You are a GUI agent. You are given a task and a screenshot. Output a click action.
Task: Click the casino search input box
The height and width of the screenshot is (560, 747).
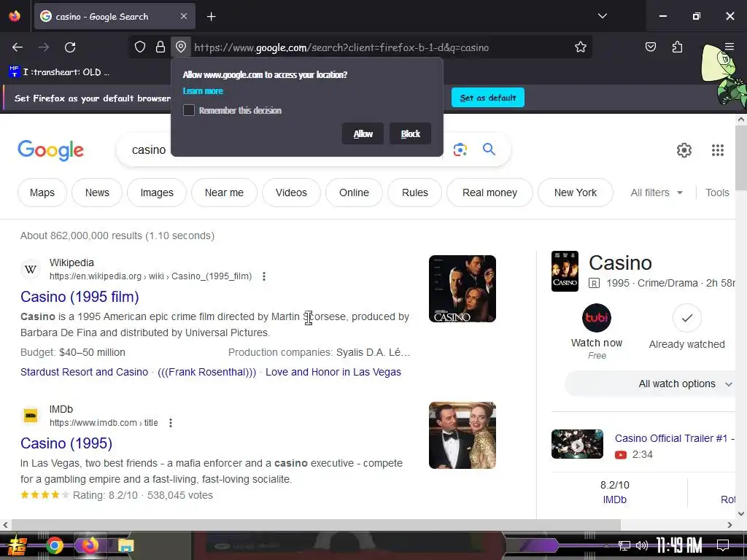point(149,149)
